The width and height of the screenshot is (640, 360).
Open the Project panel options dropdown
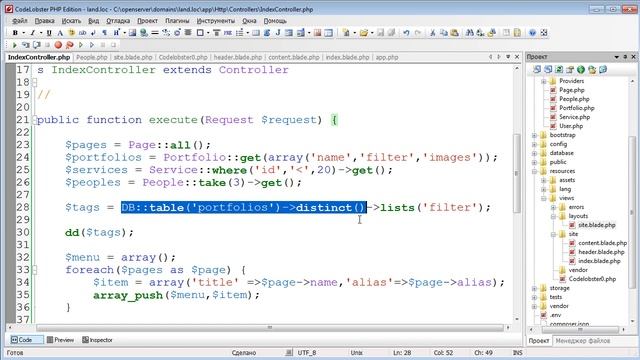pyautogui.click(x=616, y=57)
